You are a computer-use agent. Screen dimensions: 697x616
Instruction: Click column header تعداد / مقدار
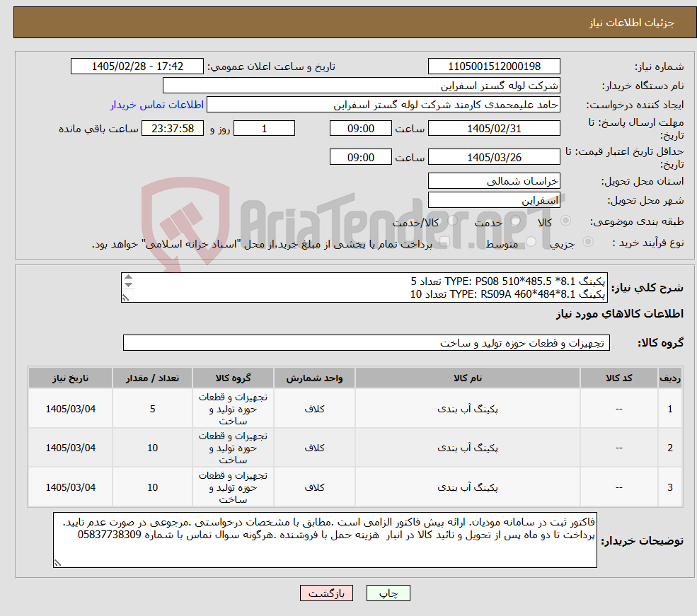pyautogui.click(x=152, y=378)
